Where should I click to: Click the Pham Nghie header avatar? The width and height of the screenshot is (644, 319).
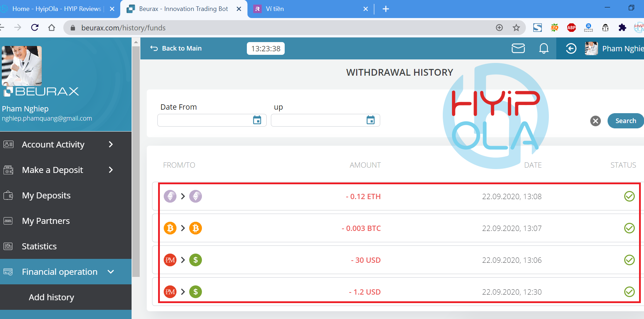pos(591,48)
